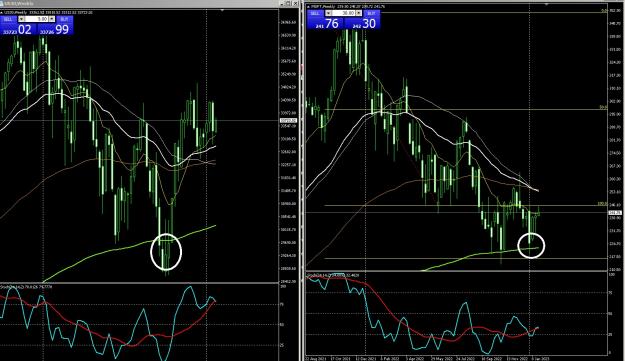
Task: Select the 5.00 volume field, left chart
Action: pos(36,19)
